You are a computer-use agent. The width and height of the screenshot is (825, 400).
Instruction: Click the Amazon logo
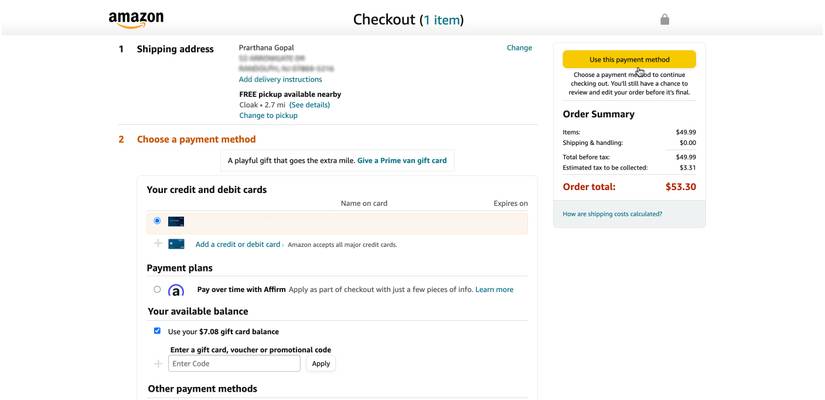136,19
